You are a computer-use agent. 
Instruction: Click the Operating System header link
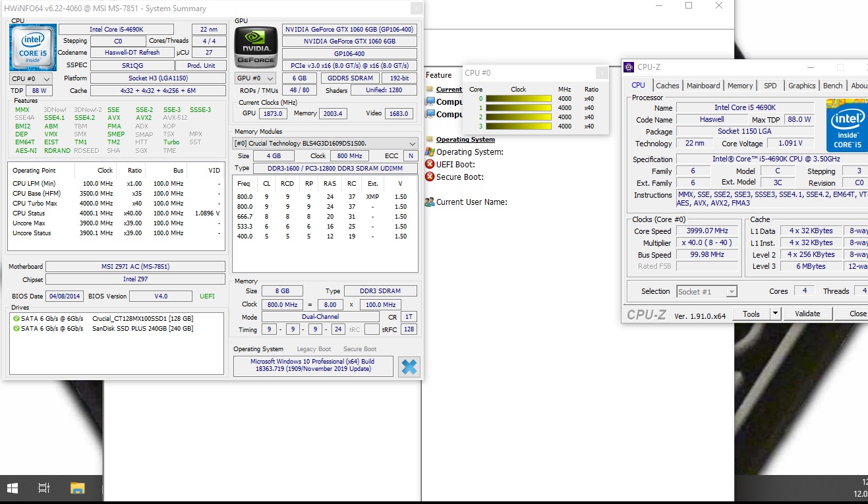pyautogui.click(x=465, y=139)
